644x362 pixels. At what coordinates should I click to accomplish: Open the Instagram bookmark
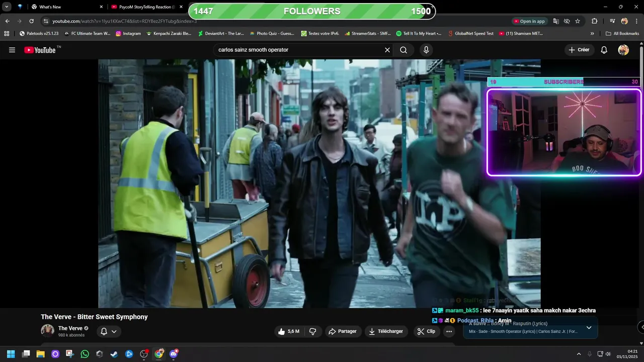coord(128,33)
